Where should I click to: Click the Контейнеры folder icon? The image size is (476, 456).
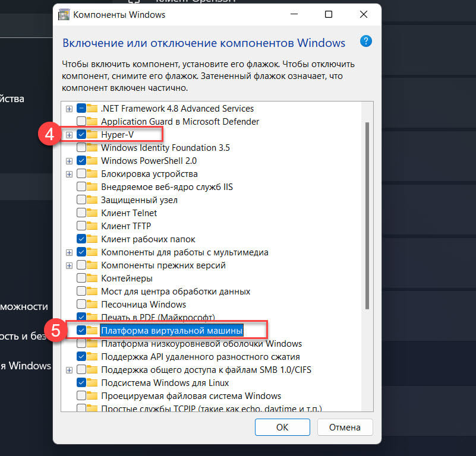coord(92,278)
